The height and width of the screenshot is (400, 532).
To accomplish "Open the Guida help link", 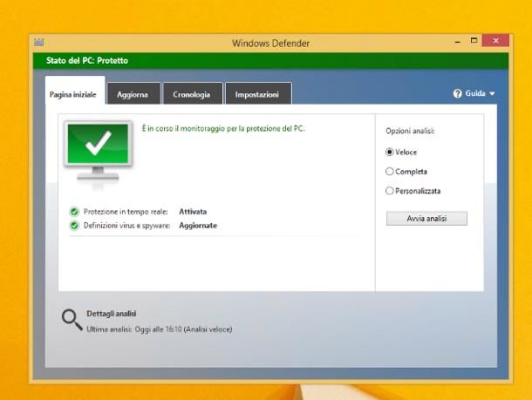I will click(x=475, y=93).
